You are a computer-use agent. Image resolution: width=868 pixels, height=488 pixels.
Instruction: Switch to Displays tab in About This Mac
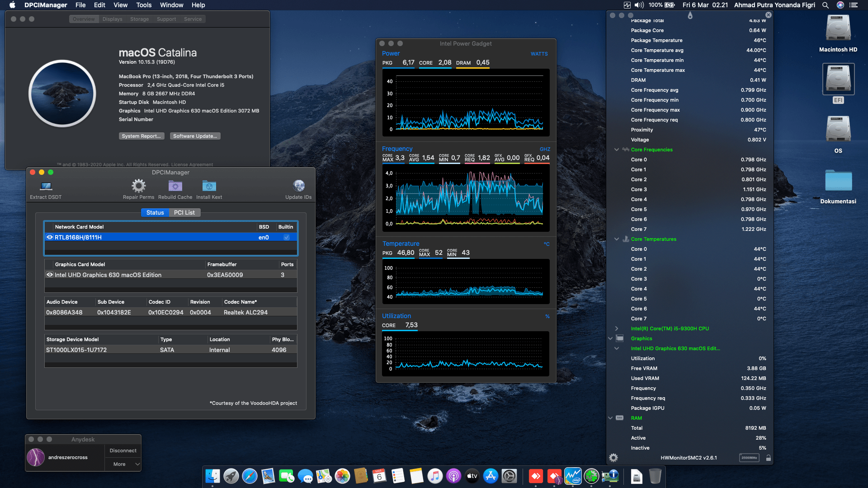click(x=112, y=19)
